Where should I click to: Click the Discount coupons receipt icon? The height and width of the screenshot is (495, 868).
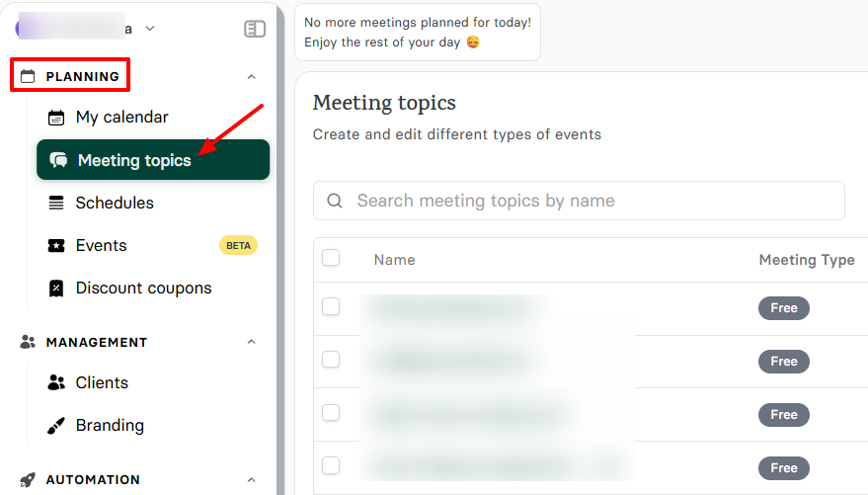point(56,289)
